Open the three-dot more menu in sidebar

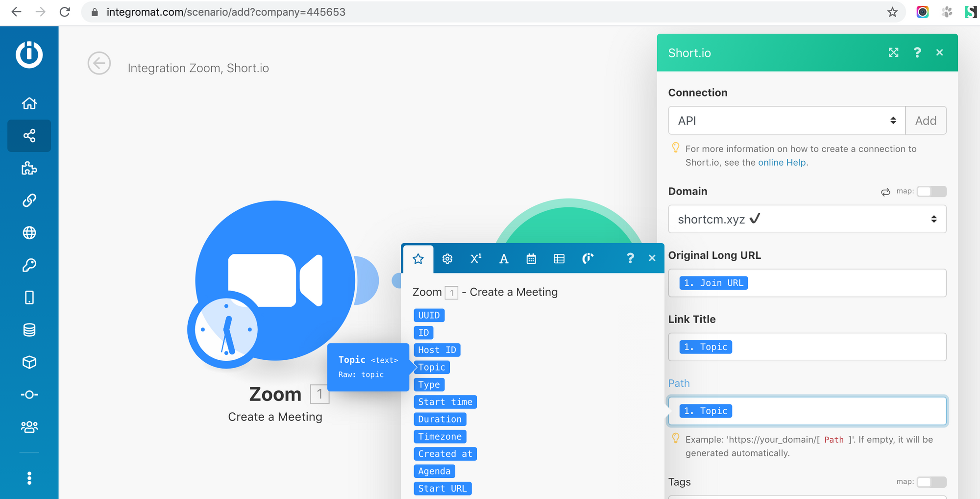coord(29,478)
